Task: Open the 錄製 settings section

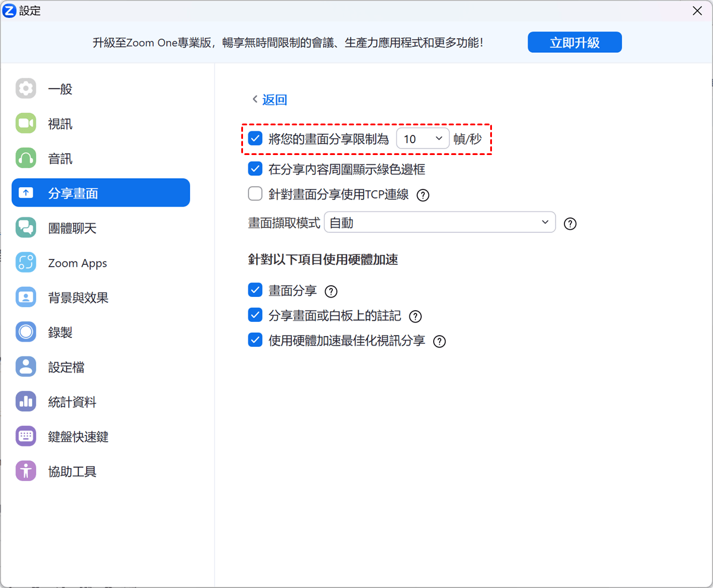Action: [x=101, y=332]
